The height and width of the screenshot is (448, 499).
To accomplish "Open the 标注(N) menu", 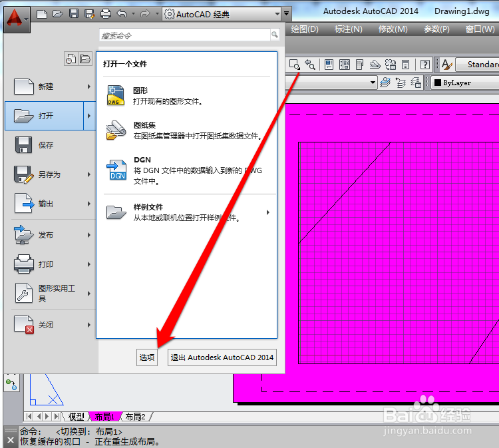I will pos(349,29).
